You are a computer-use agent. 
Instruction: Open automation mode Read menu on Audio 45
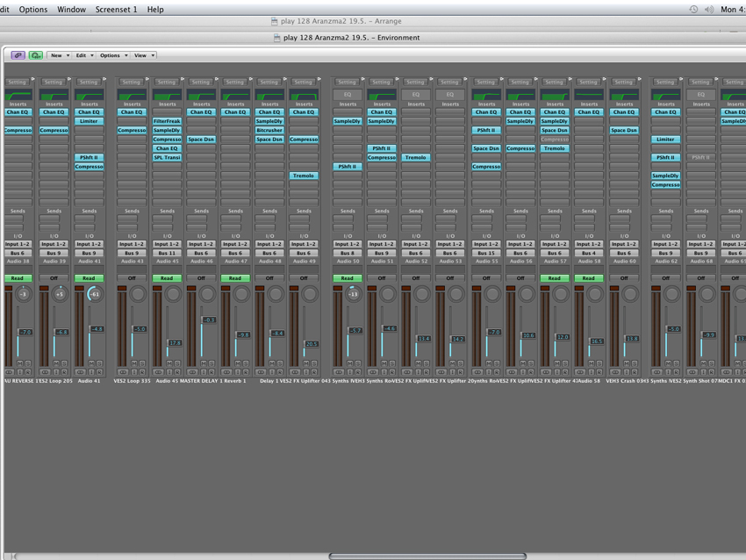tap(167, 278)
